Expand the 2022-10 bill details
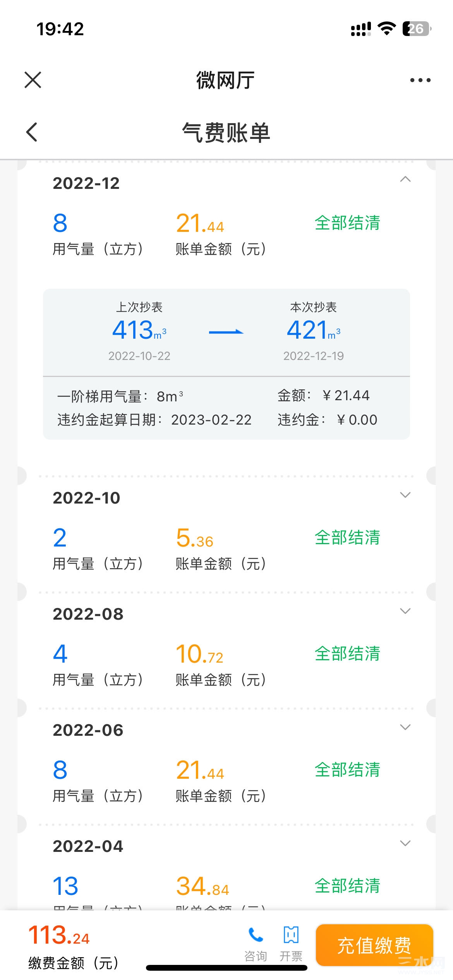The height and width of the screenshot is (980, 453). pyautogui.click(x=405, y=495)
